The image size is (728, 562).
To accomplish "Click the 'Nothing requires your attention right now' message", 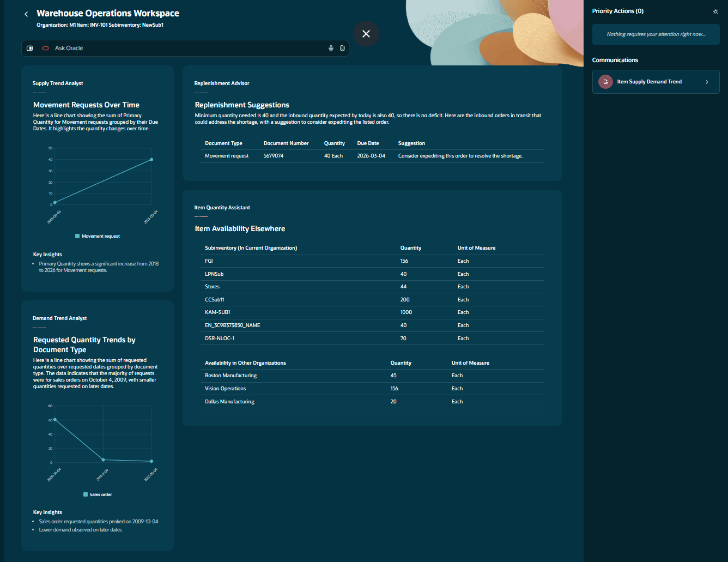I will pos(656,34).
